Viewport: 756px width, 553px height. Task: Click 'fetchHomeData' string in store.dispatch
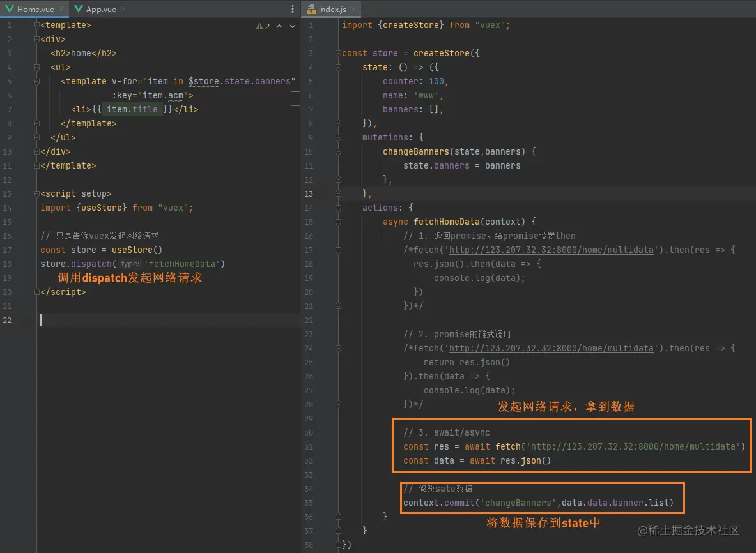click(182, 264)
